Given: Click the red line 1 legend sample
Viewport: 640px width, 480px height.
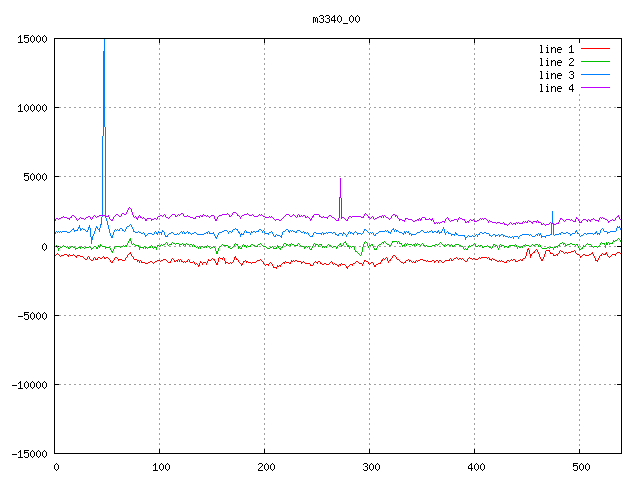Looking at the screenshot, I should pyautogui.click(x=595, y=49).
